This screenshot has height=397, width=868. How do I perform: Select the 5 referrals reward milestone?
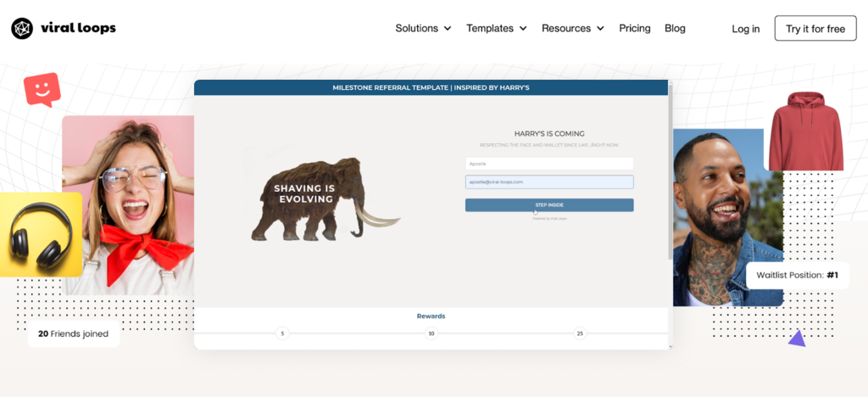pos(282,334)
